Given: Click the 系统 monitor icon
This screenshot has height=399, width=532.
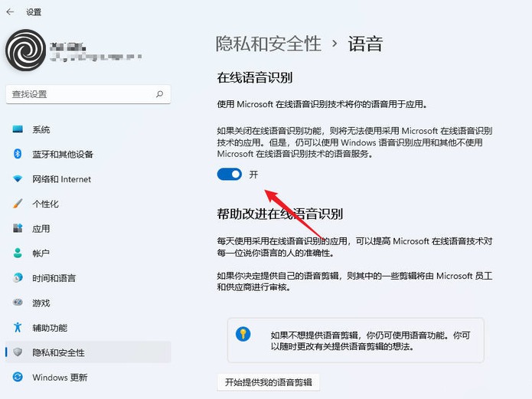Looking at the screenshot, I should [18, 129].
